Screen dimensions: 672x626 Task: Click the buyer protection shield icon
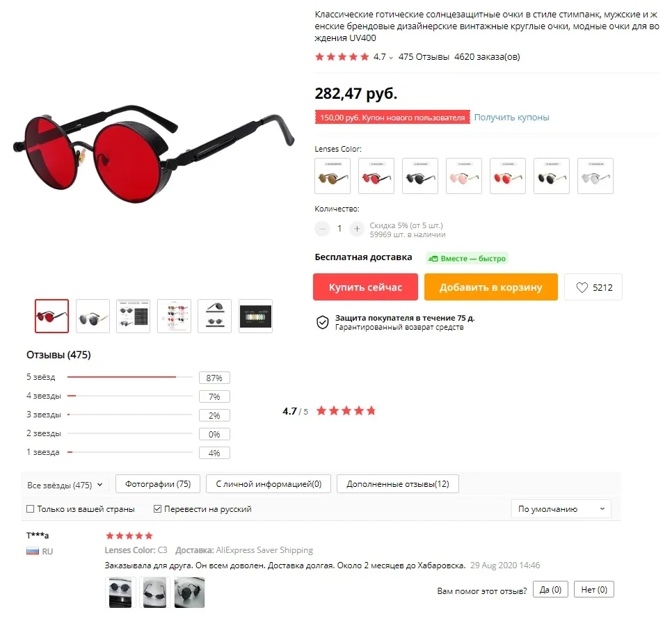[322, 322]
